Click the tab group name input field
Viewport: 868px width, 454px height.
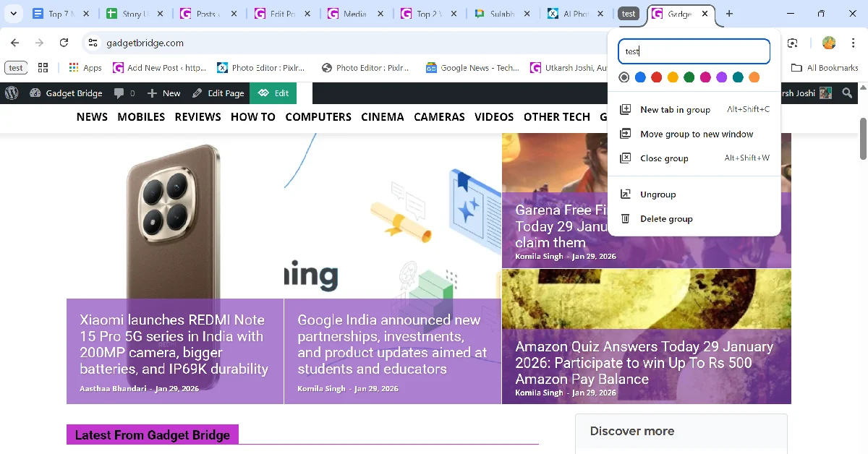click(694, 51)
